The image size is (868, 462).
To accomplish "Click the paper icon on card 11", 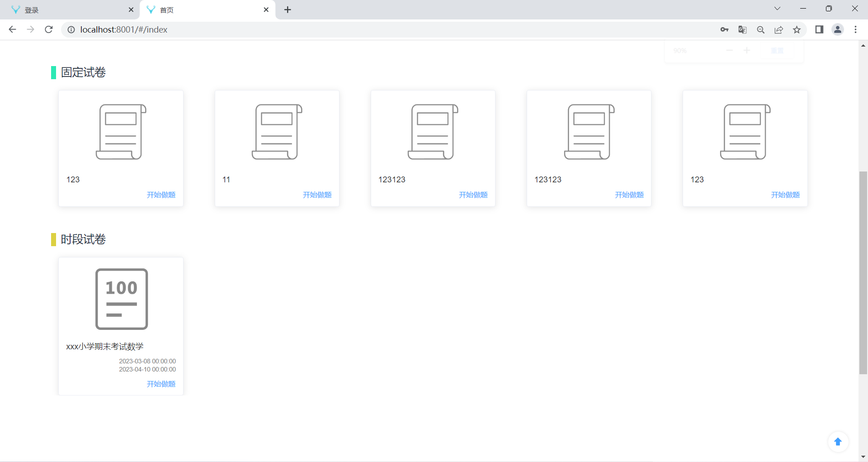I will pyautogui.click(x=277, y=132).
